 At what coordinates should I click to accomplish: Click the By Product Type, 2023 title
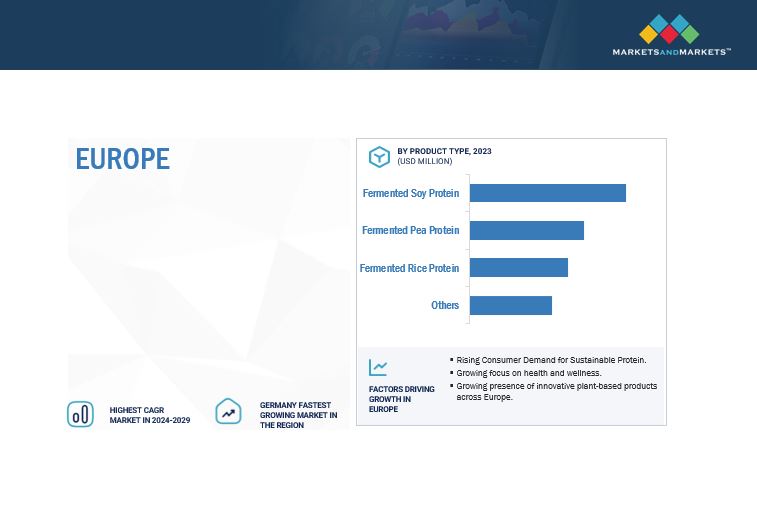[444, 151]
